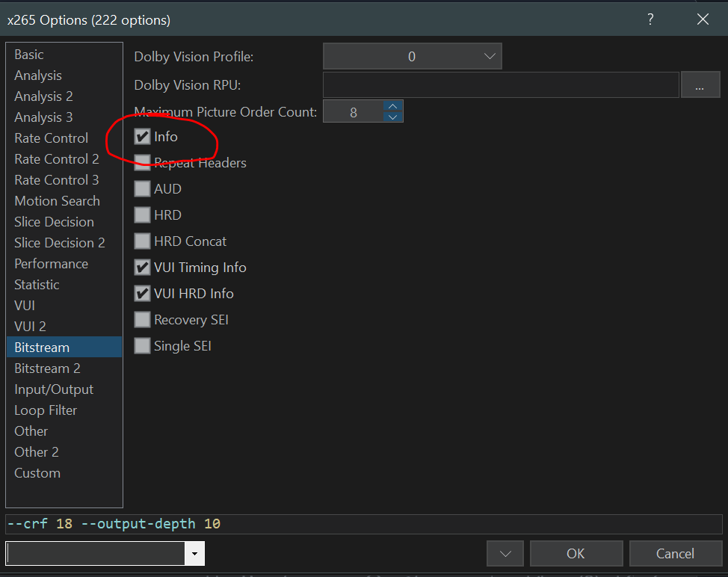Select Bitstream 2 in the sidebar
Screen dimensions: 728x577
coord(47,368)
